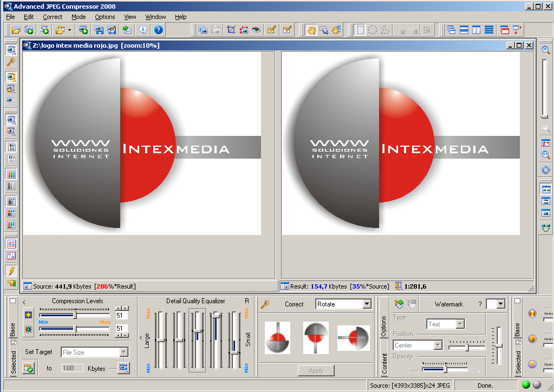Click the pointing hand icon in left sidebar
This screenshot has height=392, width=554.
click(11, 283)
